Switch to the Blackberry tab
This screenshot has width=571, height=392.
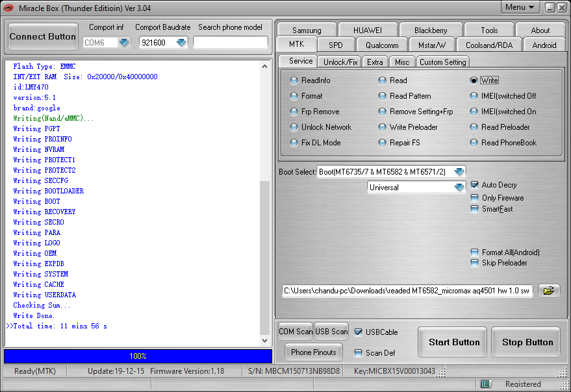point(431,31)
